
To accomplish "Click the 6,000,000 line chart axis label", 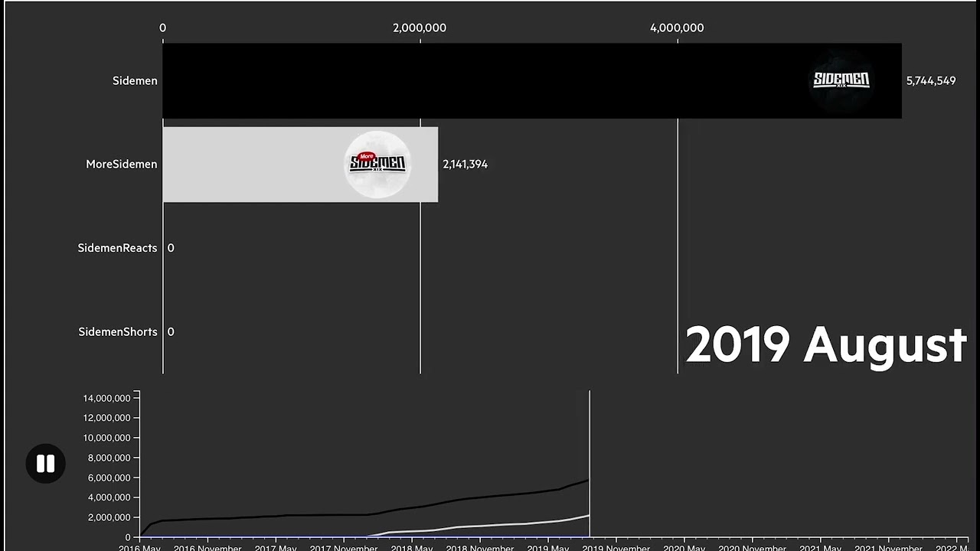I will [x=108, y=478].
